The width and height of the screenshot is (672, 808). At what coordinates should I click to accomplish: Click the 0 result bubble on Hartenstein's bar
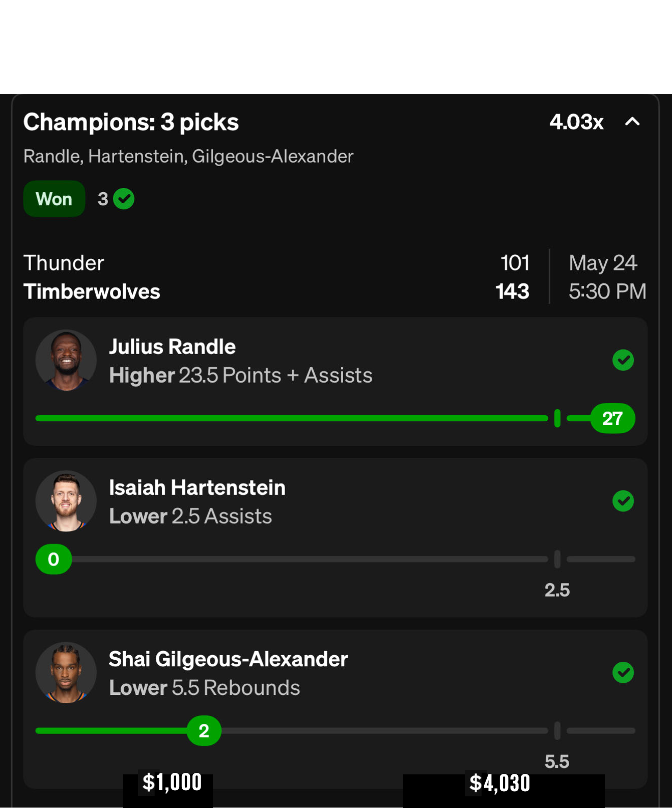(x=53, y=559)
